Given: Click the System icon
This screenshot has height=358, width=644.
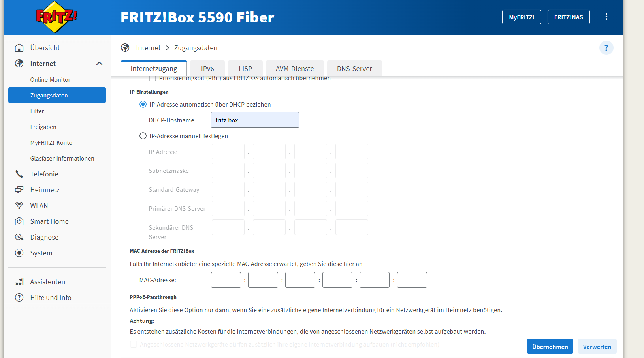Looking at the screenshot, I should (x=19, y=253).
